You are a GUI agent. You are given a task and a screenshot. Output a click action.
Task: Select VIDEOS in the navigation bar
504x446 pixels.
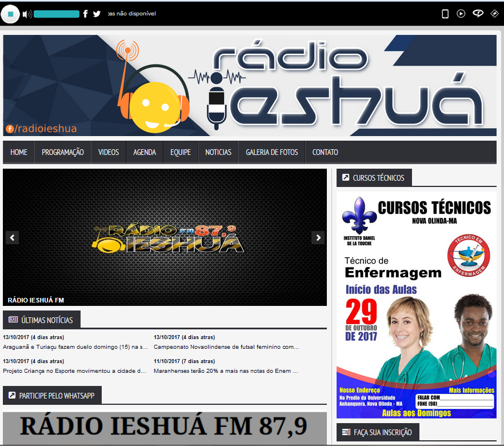109,152
